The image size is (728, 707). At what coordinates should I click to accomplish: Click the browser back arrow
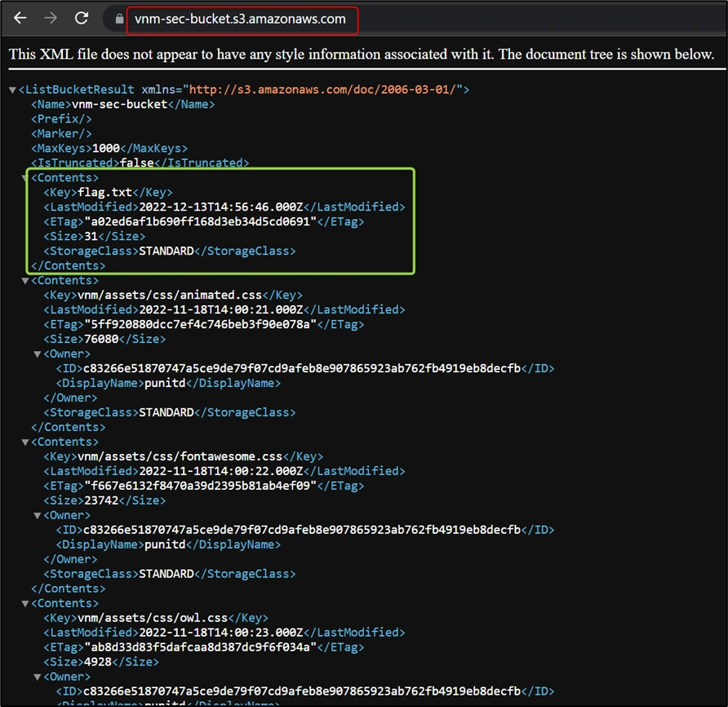coord(20,18)
